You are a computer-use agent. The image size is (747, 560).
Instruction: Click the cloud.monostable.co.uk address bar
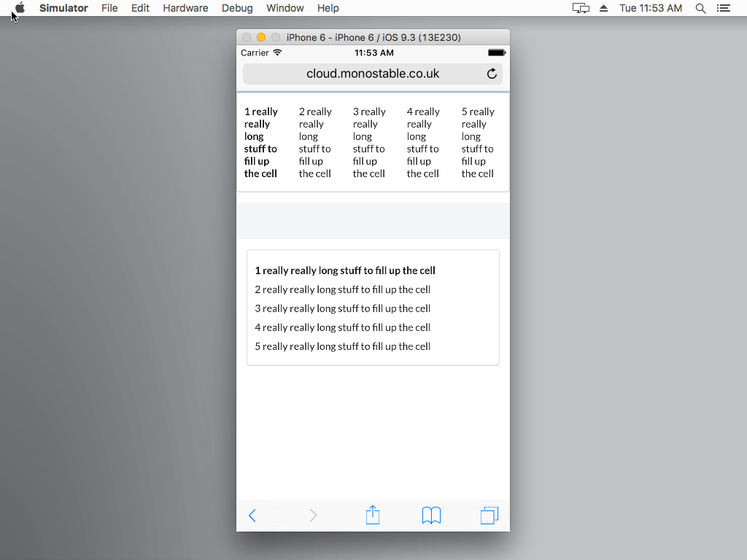tap(373, 74)
